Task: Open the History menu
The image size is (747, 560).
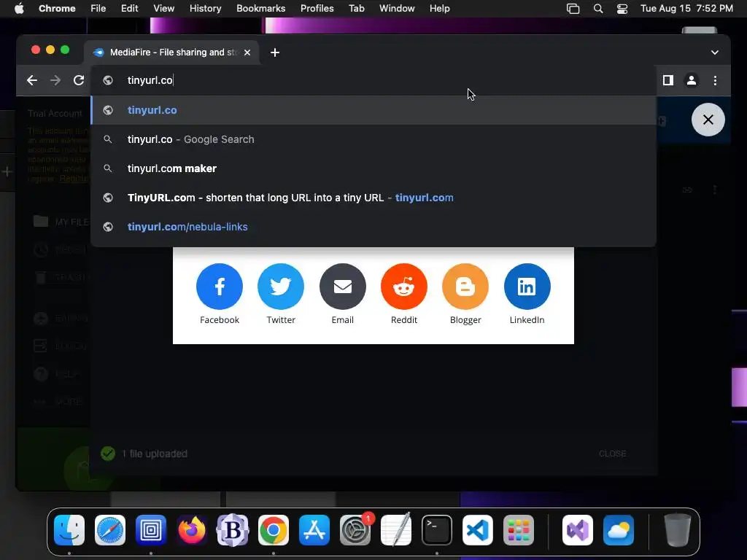Action: click(x=205, y=9)
